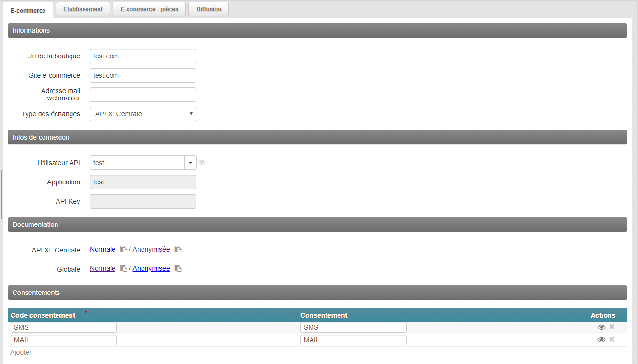Toggle visibility of the SMS consent row
This screenshot has height=364, width=638.
click(601, 327)
